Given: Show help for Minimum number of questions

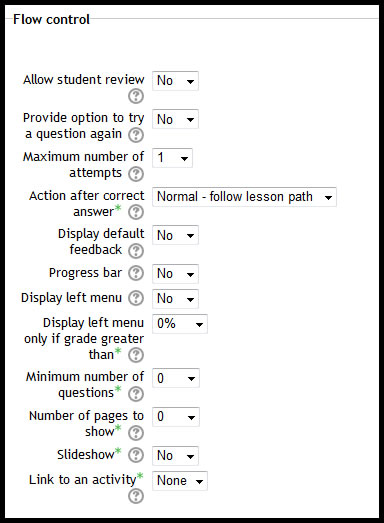Looking at the screenshot, I should 136,394.
